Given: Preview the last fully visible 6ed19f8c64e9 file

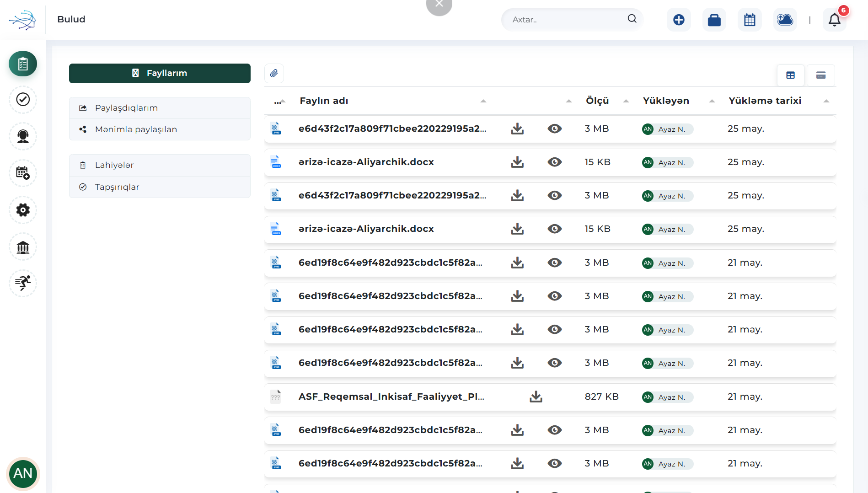Looking at the screenshot, I should pos(555,463).
